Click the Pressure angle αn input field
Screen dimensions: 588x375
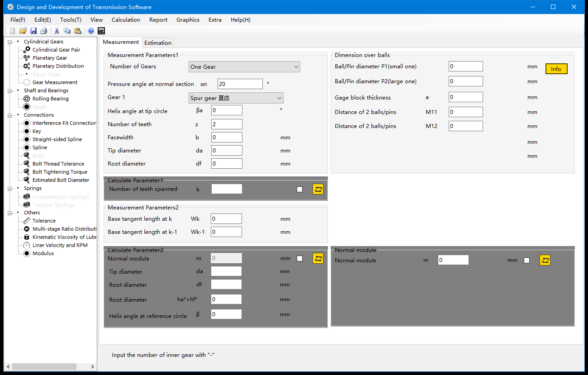click(x=240, y=84)
